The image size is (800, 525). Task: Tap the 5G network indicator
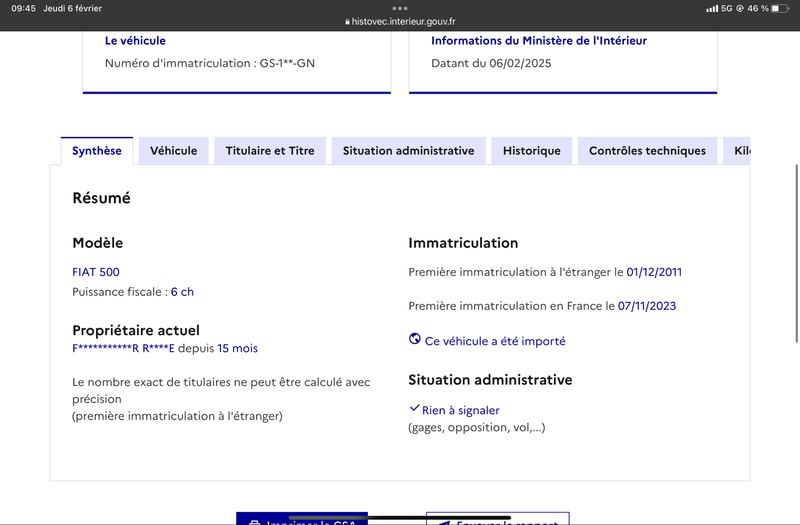click(727, 9)
